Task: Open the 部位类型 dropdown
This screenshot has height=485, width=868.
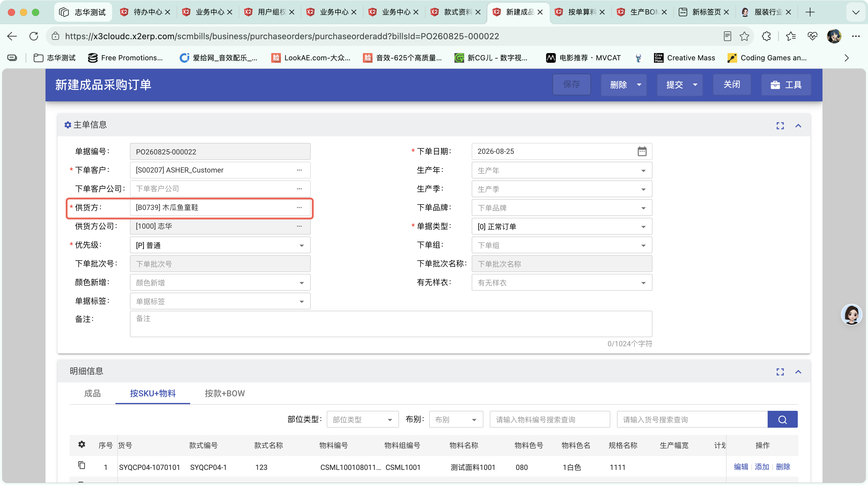Action: pyautogui.click(x=363, y=419)
